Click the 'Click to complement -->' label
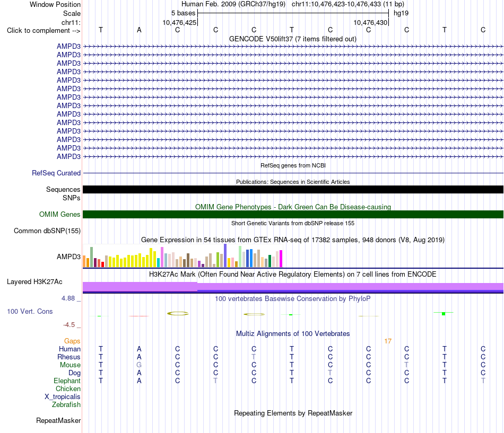 tap(44, 31)
